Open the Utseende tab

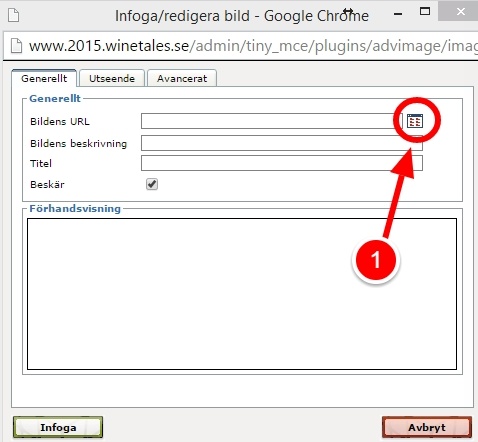coord(112,79)
